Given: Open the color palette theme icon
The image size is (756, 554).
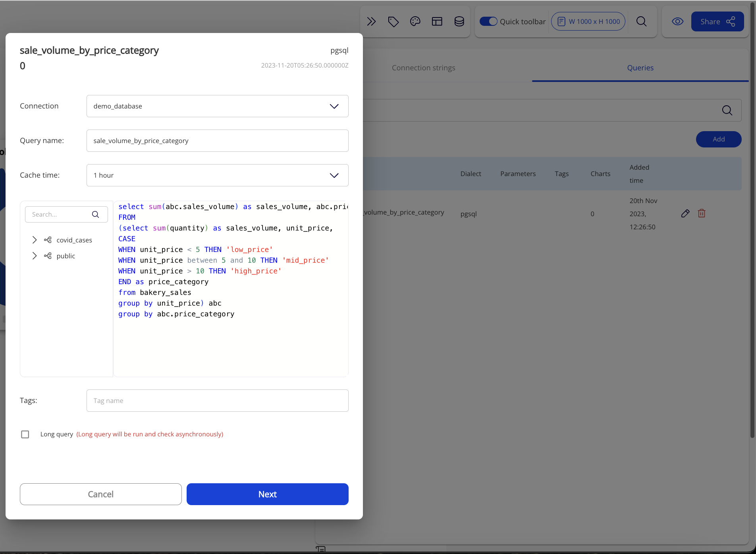Looking at the screenshot, I should coord(415,21).
